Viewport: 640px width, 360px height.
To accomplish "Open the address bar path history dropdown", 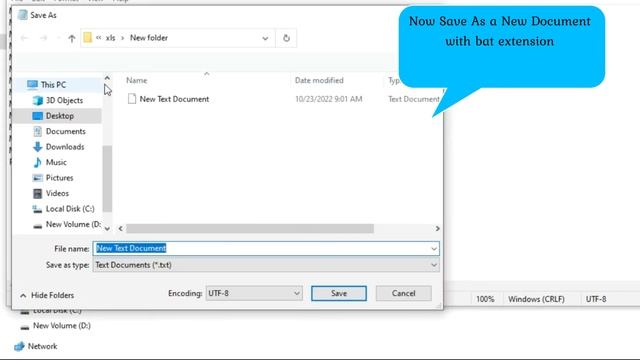I will click(x=265, y=38).
